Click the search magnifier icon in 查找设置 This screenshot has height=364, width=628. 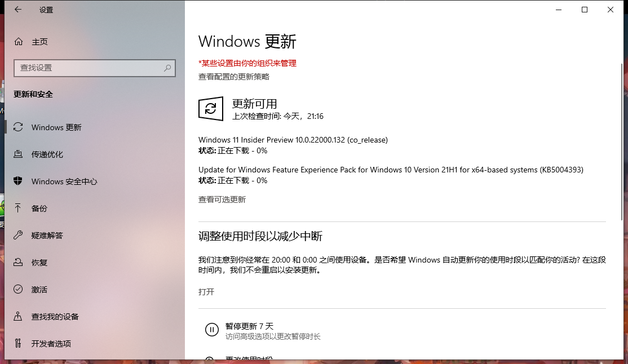[167, 68]
